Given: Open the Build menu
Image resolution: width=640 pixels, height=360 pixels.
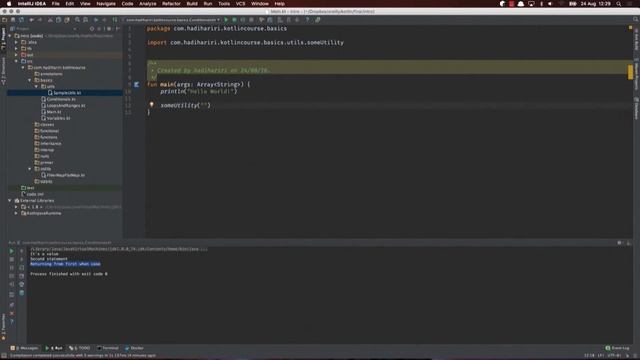Looking at the screenshot, I should pos(192,4).
